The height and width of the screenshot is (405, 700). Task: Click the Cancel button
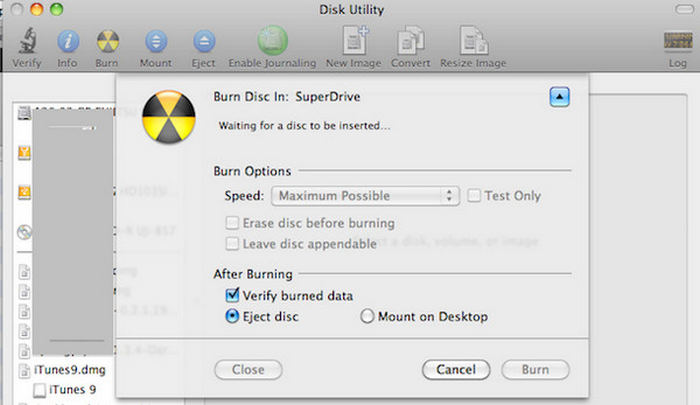click(456, 370)
